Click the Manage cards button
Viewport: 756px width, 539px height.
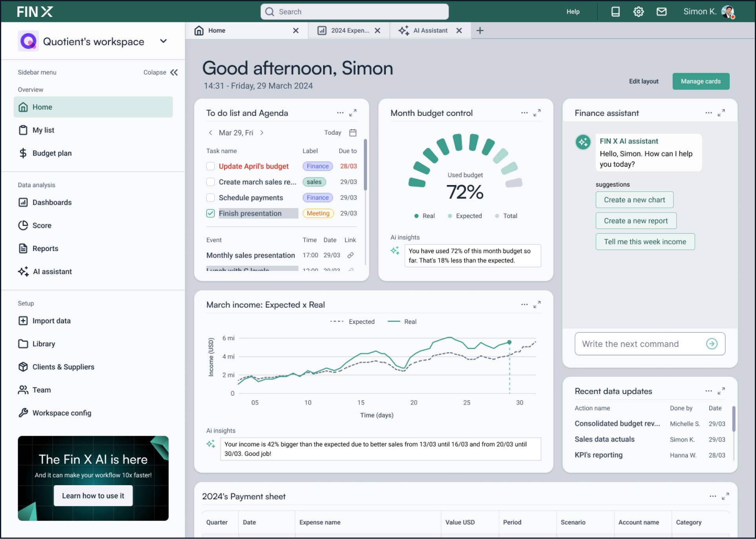pyautogui.click(x=700, y=81)
